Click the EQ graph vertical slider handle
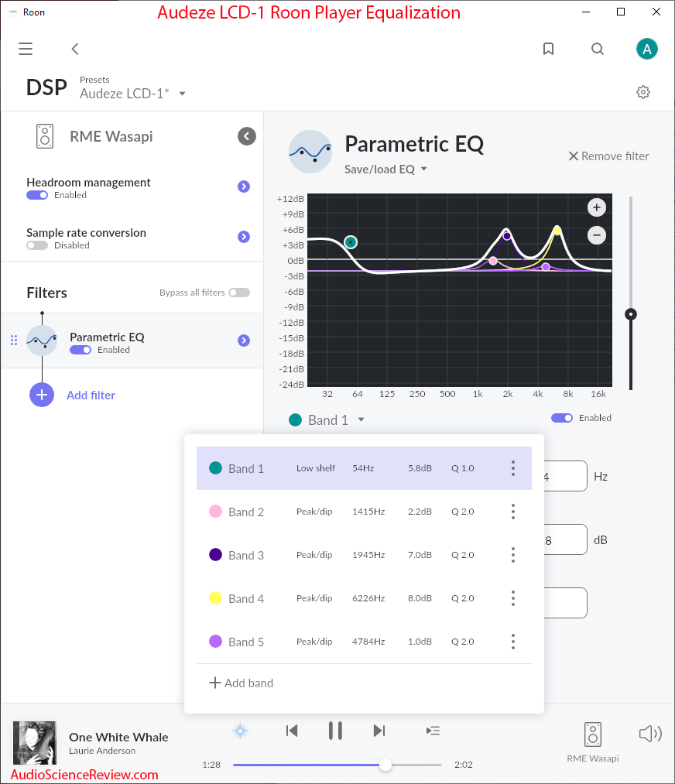This screenshot has height=784, width=675. [x=631, y=314]
